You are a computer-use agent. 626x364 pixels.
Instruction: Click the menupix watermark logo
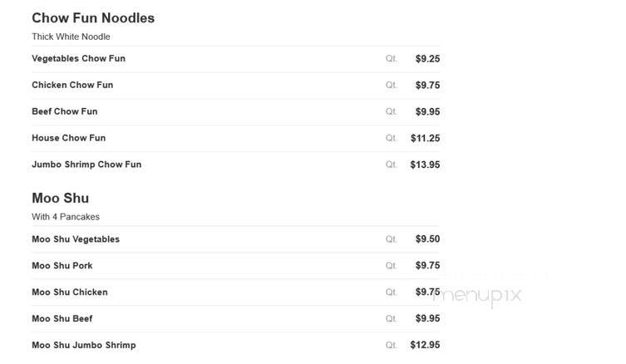point(477,296)
